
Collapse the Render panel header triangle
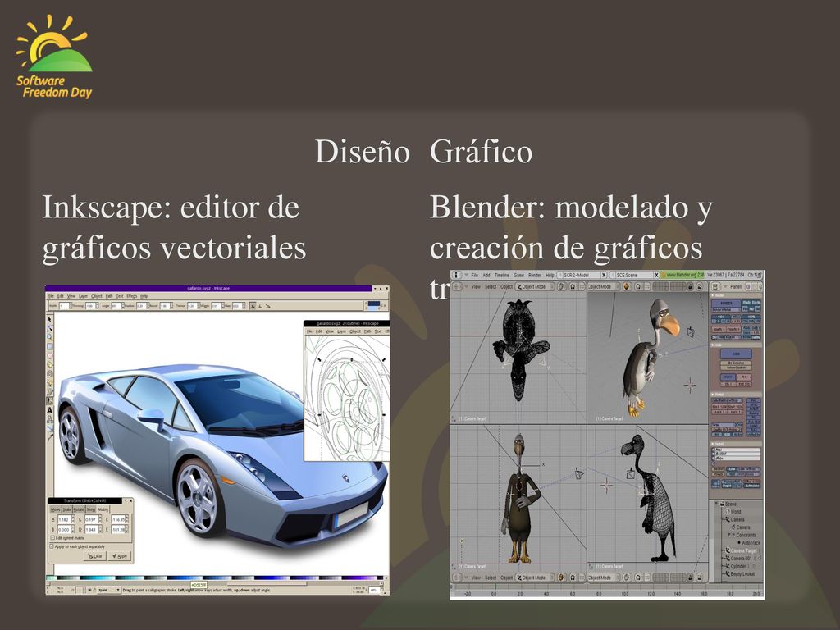tap(713, 294)
